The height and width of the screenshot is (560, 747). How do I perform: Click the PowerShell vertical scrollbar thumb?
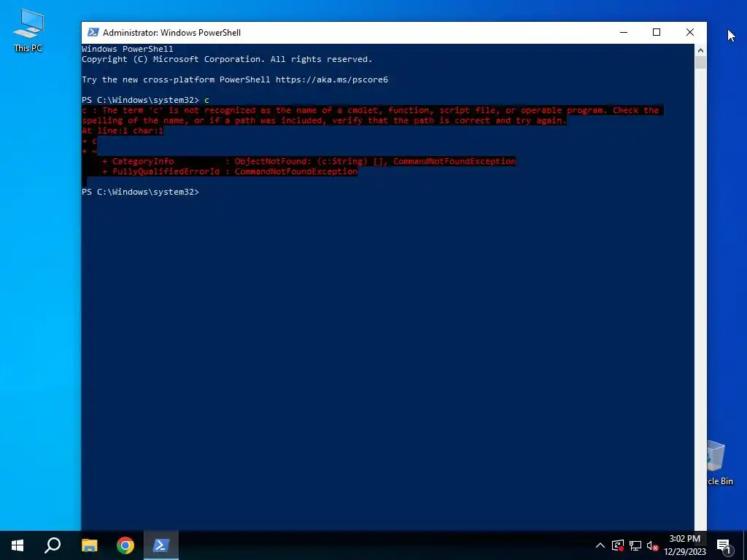[700, 63]
